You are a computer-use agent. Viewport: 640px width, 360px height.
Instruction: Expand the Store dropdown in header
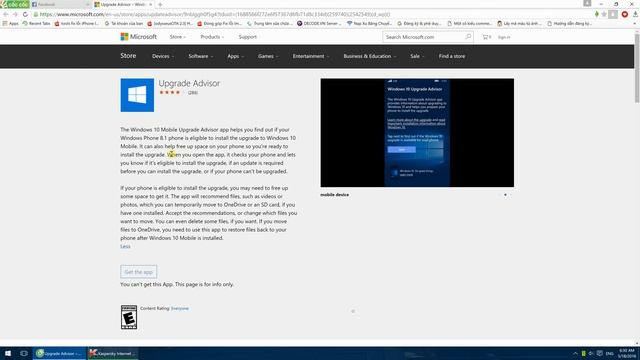pyautogui.click(x=178, y=37)
